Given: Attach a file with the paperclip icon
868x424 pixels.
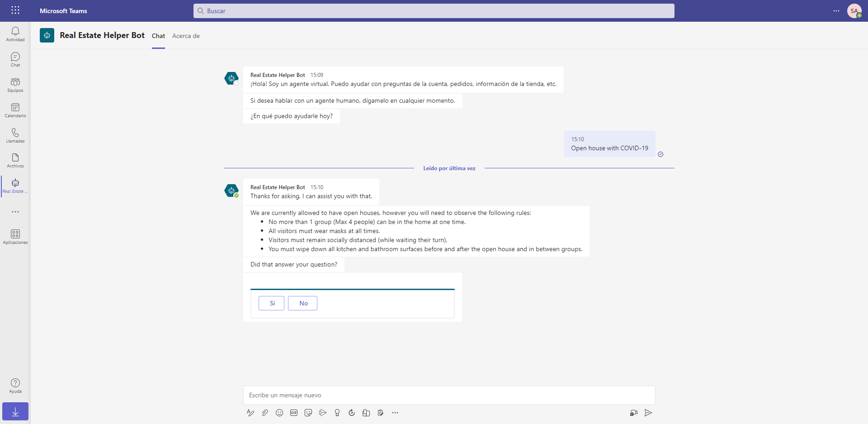Looking at the screenshot, I should 265,413.
